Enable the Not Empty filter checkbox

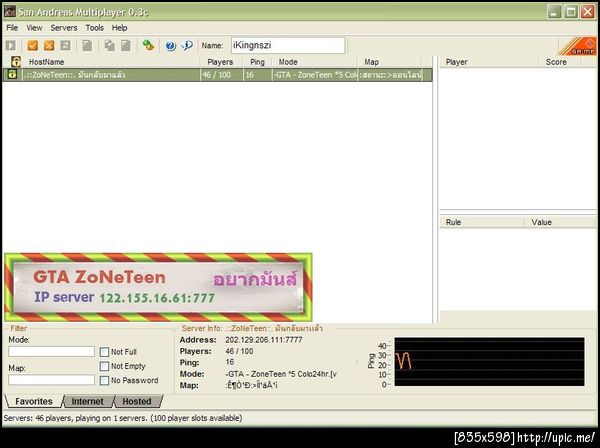point(104,366)
